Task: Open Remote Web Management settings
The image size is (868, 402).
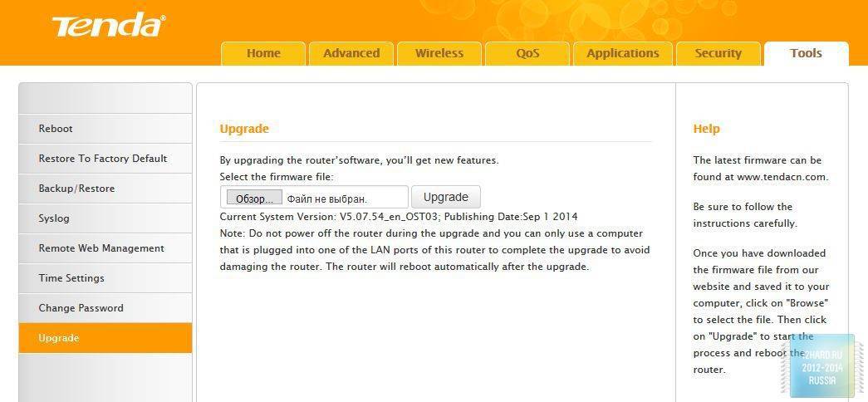Action: 105,248
